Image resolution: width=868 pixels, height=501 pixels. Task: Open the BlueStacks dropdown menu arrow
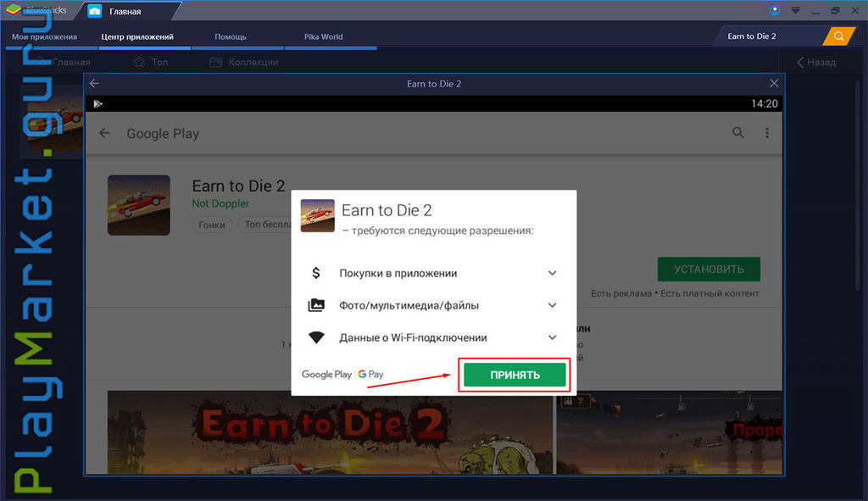pos(795,10)
